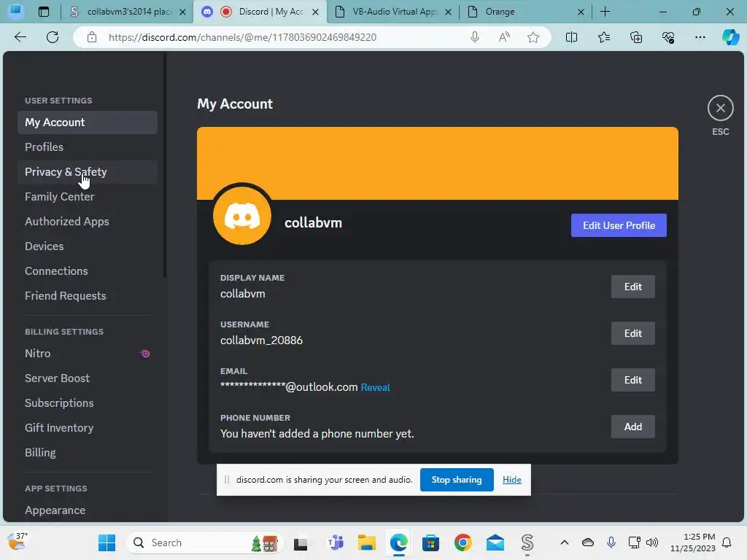
Task: Open the S app on taskbar
Action: pos(527,542)
